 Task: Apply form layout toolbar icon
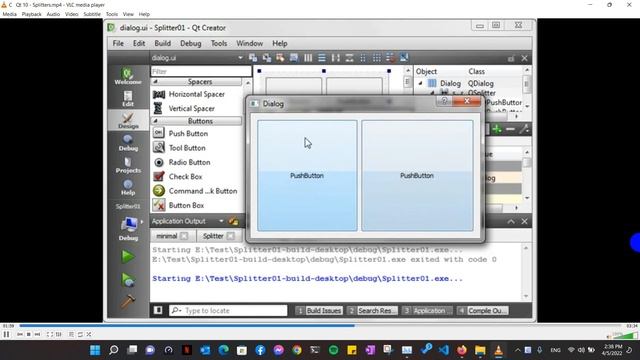[363, 58]
